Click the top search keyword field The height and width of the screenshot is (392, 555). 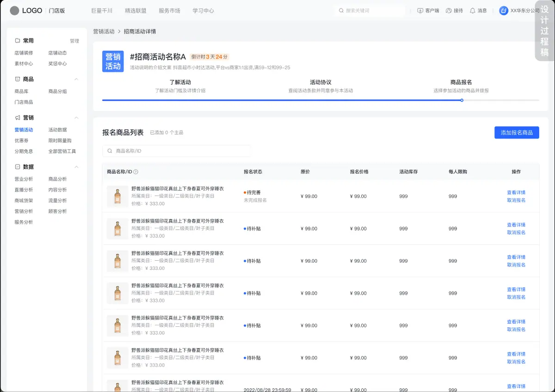[370, 11]
